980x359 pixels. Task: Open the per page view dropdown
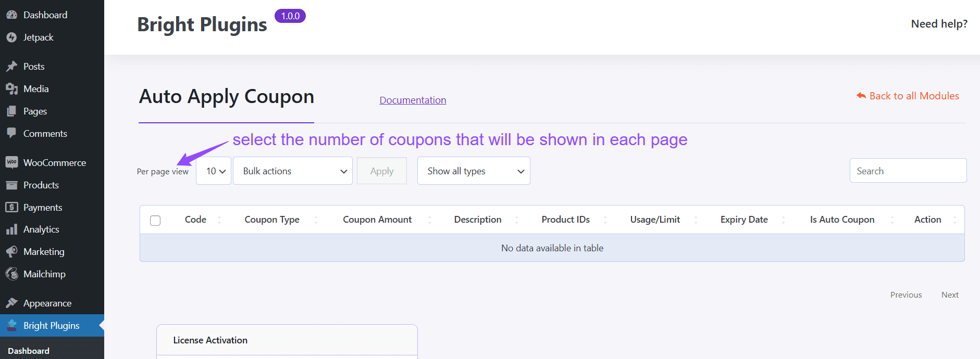[214, 171]
